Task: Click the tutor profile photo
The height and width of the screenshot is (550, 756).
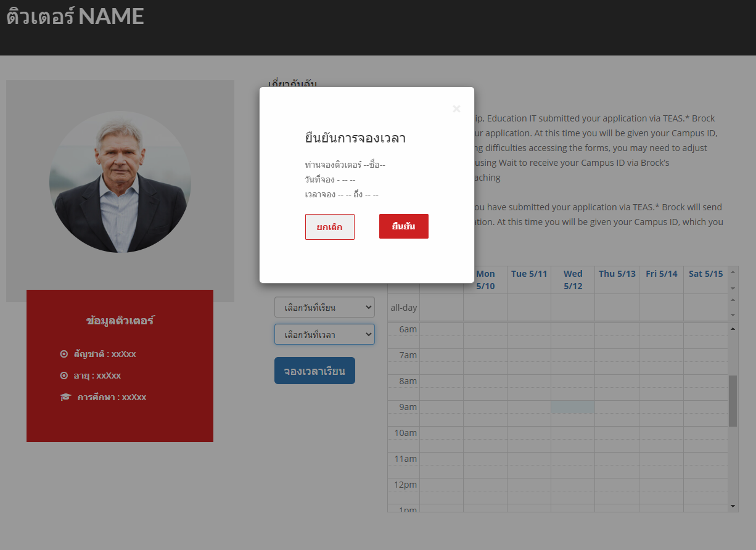Action: point(120,182)
